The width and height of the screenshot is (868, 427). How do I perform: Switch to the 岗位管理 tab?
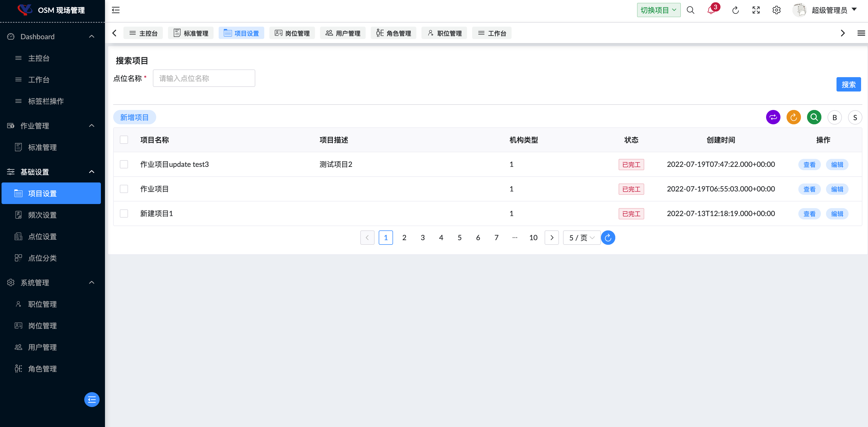tap(292, 33)
